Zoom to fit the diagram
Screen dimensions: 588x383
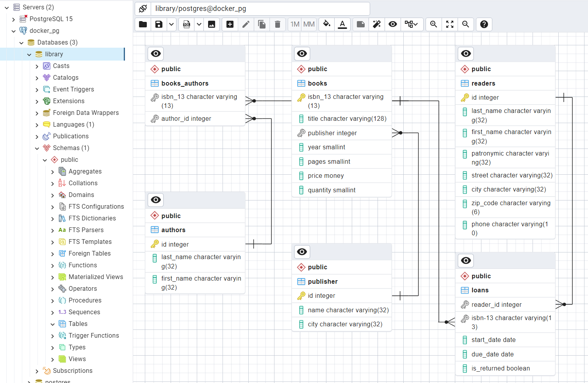click(x=449, y=24)
